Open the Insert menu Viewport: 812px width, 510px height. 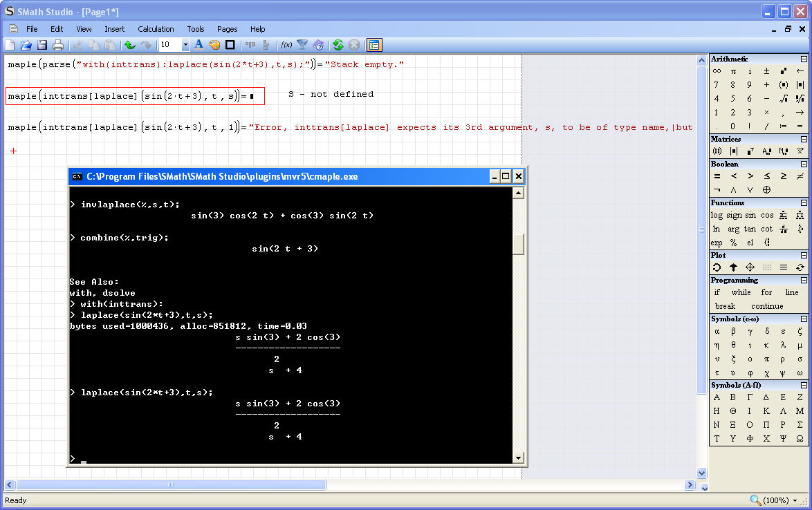pos(115,29)
